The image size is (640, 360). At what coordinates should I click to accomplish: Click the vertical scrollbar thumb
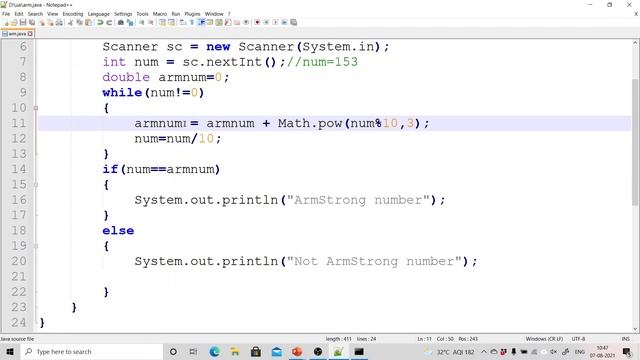pos(636,142)
